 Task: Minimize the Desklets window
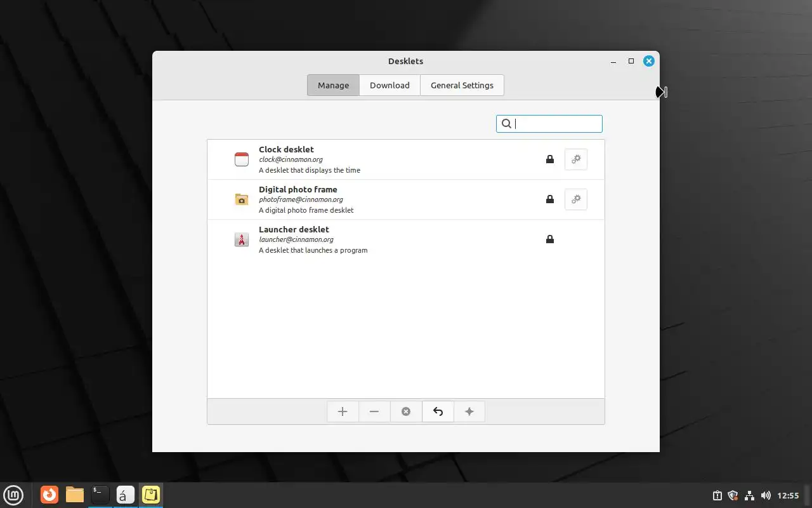(613, 62)
